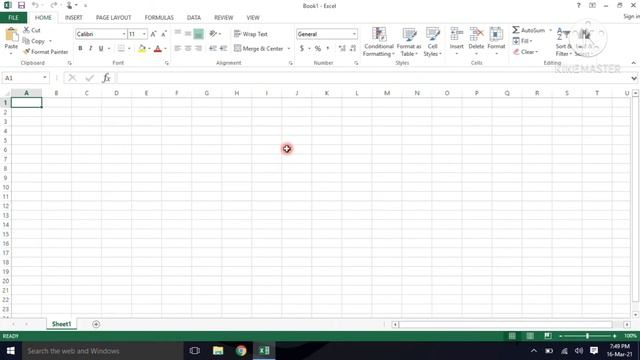Open the General number format dropdown

click(x=354, y=34)
